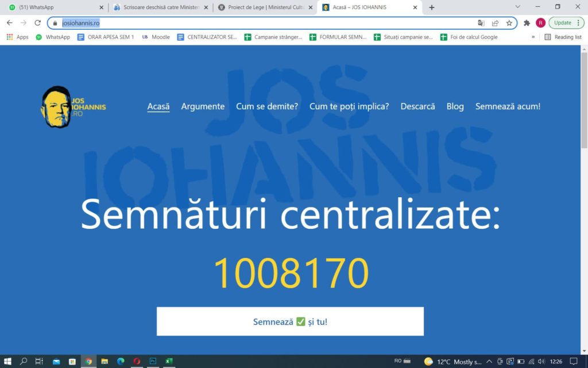The width and height of the screenshot is (588, 368).
Task: Reload the josiohannis.ro page
Action: (37, 23)
